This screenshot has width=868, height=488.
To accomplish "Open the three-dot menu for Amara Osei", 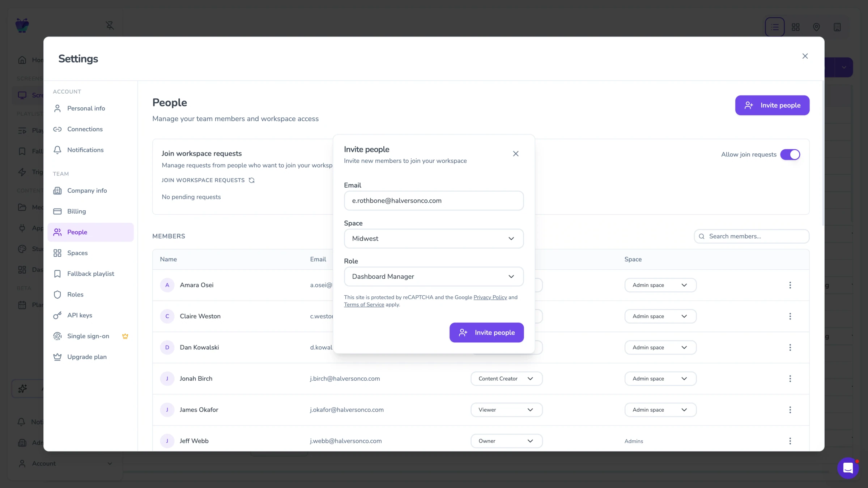I will pos(790,285).
